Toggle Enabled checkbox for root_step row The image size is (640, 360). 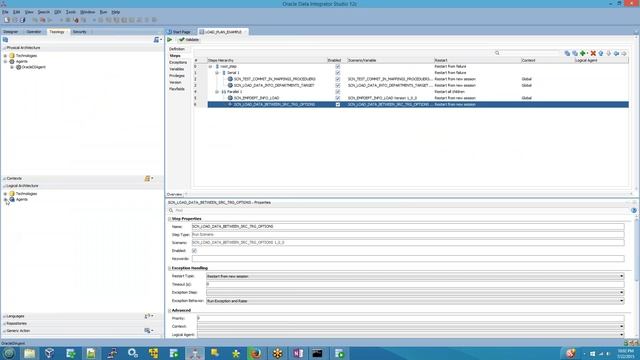click(x=338, y=66)
